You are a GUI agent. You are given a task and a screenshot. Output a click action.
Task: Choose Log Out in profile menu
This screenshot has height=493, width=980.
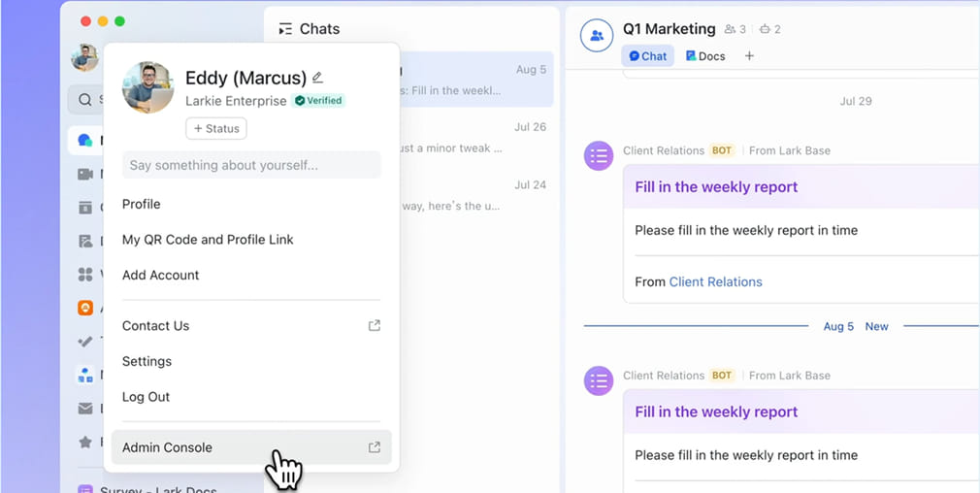click(146, 397)
